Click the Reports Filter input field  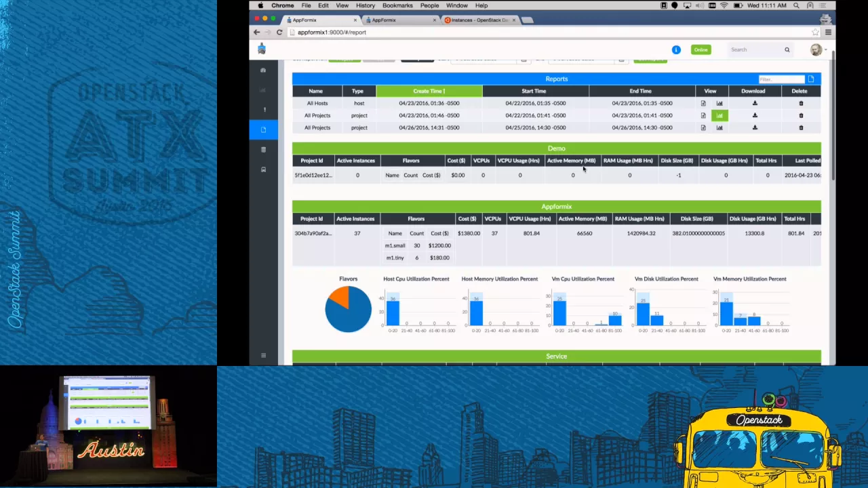coord(781,79)
